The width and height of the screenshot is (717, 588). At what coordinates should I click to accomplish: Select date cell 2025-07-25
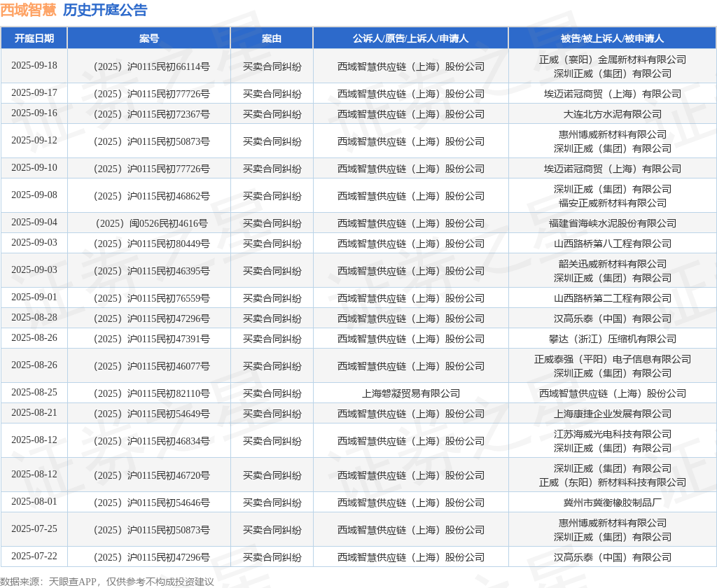tap(34, 528)
